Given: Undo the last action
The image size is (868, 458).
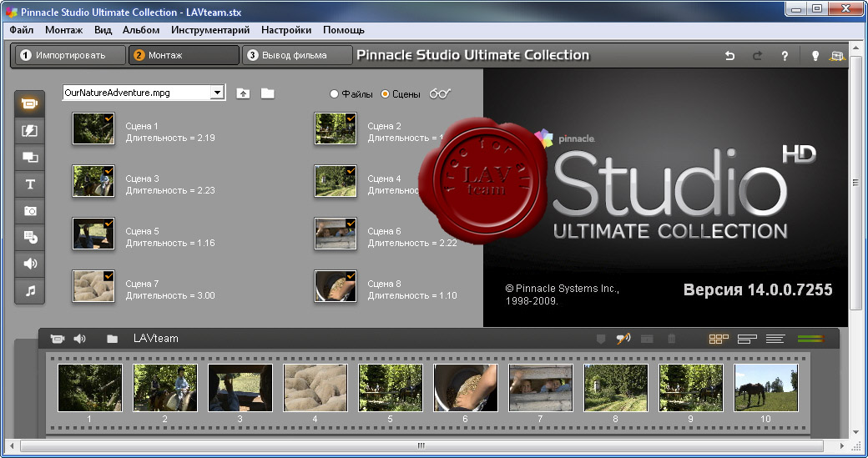Looking at the screenshot, I should tap(729, 55).
